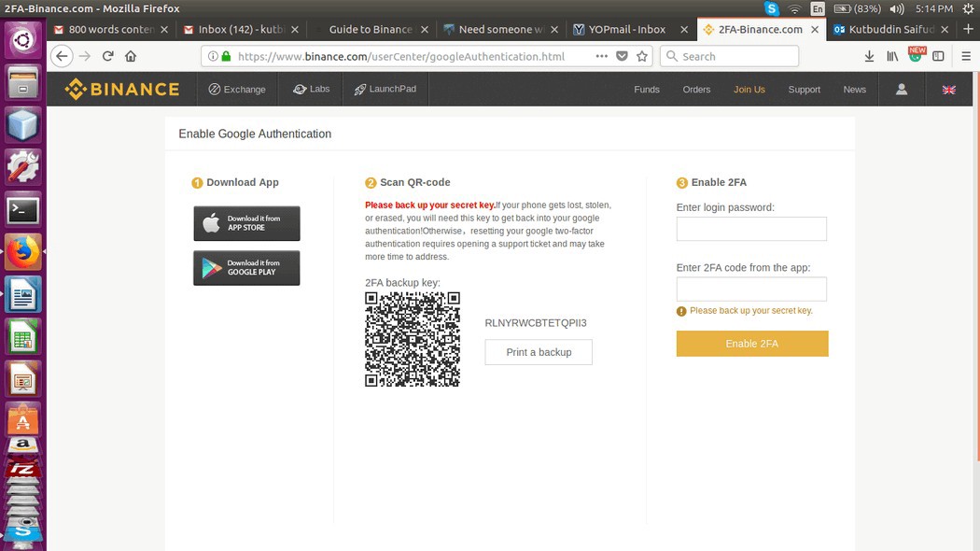This screenshot has height=551, width=980.
Task: Open the LaunchPad menu item
Action: [385, 89]
